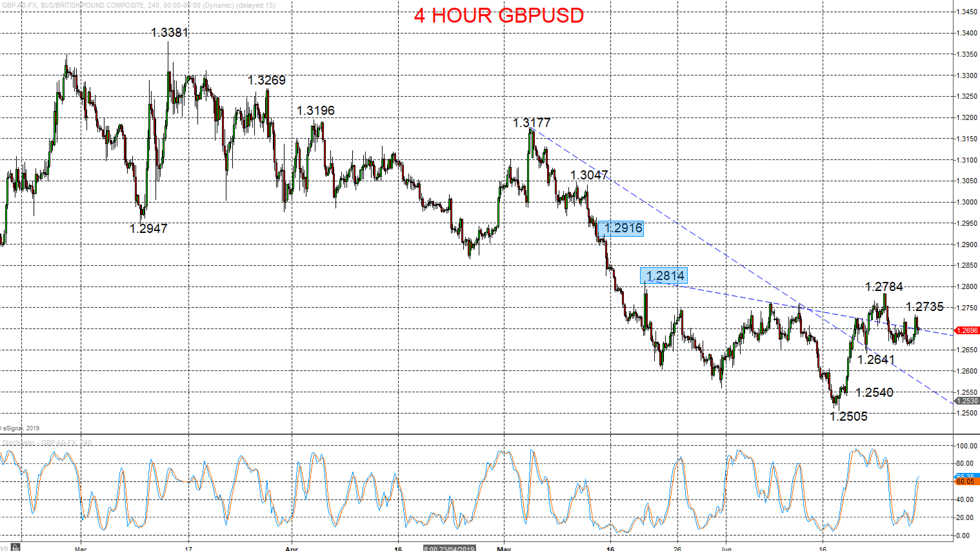The height and width of the screenshot is (551, 980).
Task: Select the 1.3177 price annotation
Action: coord(532,123)
